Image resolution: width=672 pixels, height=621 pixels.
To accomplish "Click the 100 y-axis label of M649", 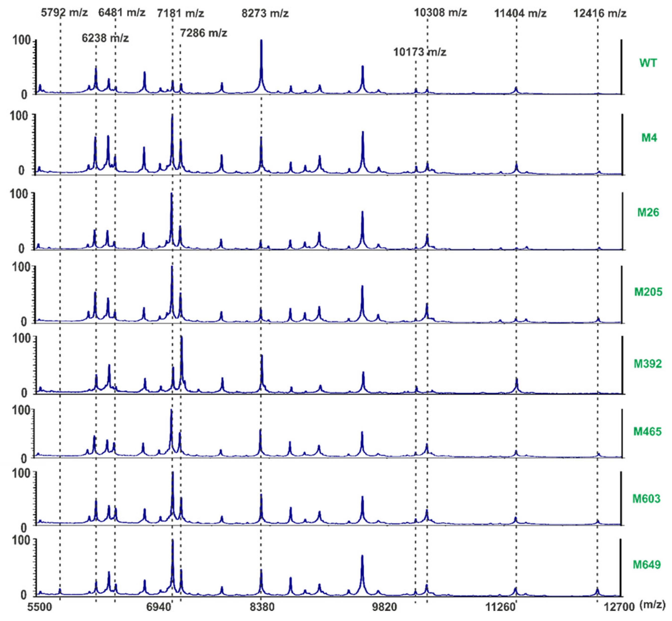I will 21,540.
